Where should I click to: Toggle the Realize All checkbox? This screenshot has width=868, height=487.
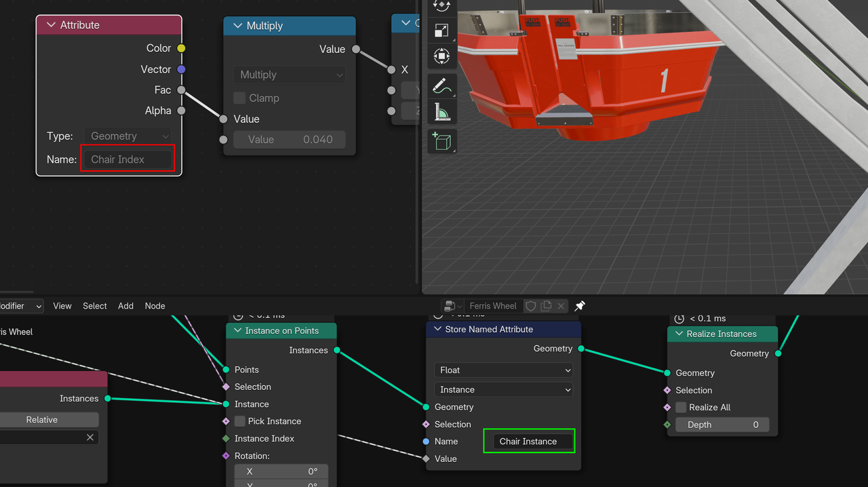(681, 408)
